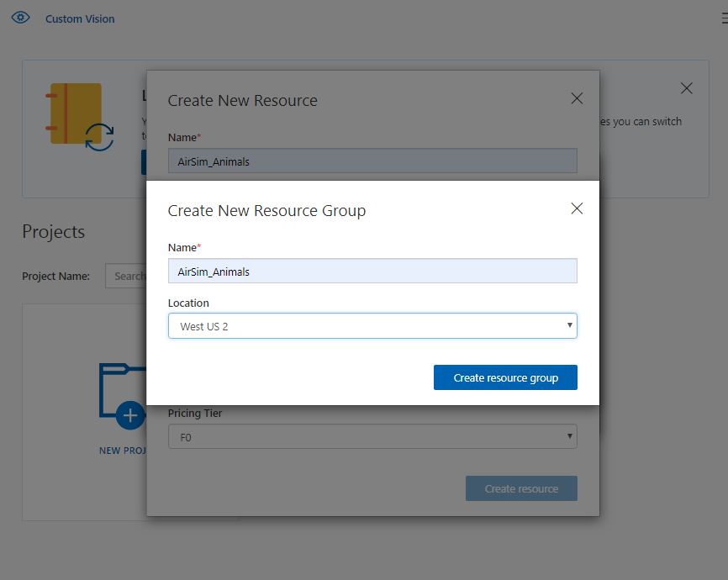The height and width of the screenshot is (580, 728).
Task: Click the Project Name: label
Action: tap(55, 277)
